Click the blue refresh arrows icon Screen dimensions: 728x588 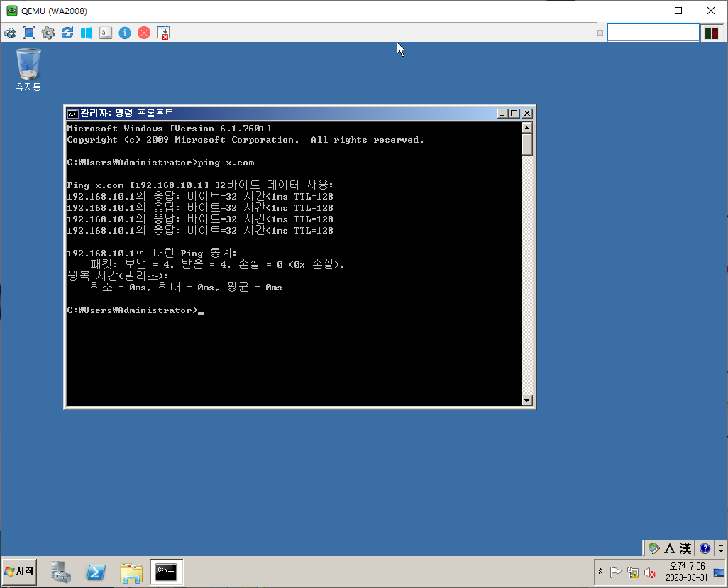coord(67,33)
